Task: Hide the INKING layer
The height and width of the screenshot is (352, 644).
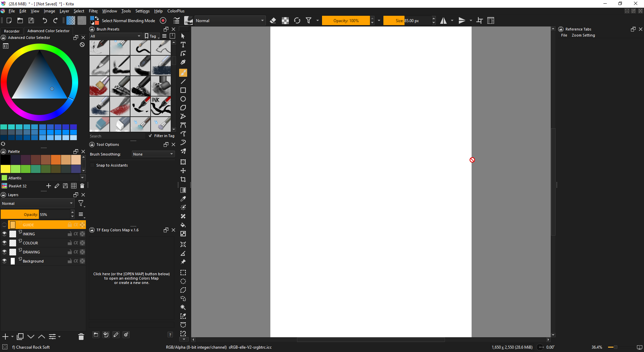Action: pyautogui.click(x=4, y=234)
